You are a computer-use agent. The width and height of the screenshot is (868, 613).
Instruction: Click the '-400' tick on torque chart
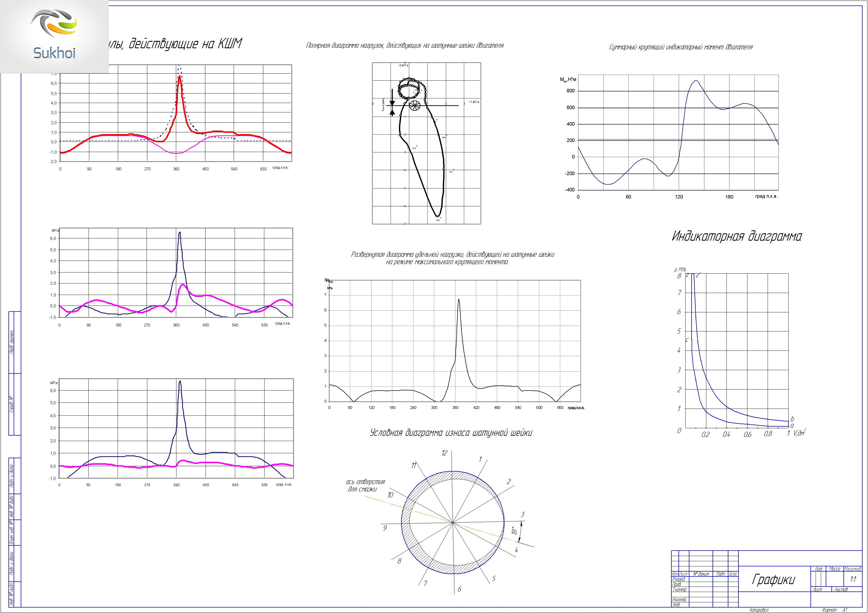pos(570,190)
